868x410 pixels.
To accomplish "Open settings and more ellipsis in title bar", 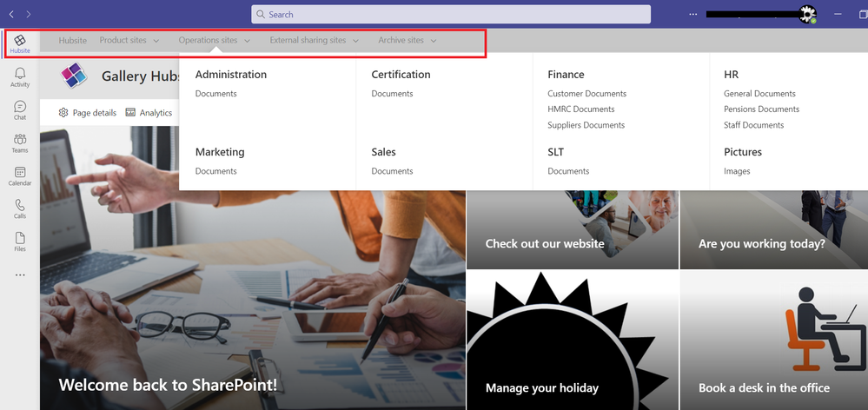I will [x=693, y=15].
